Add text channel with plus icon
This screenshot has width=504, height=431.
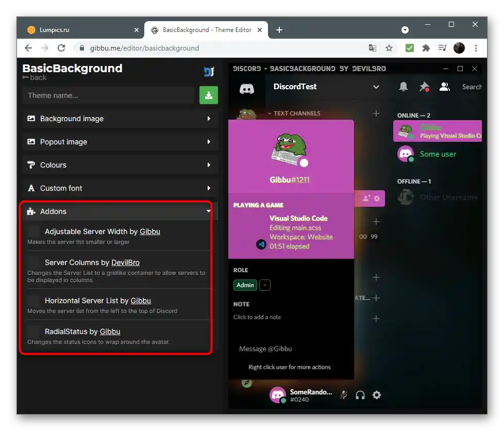coord(376,113)
